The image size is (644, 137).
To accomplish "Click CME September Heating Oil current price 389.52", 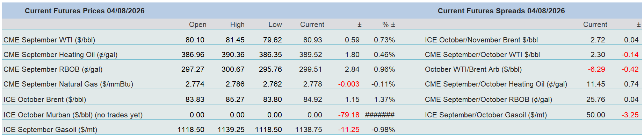I will click(x=311, y=55).
